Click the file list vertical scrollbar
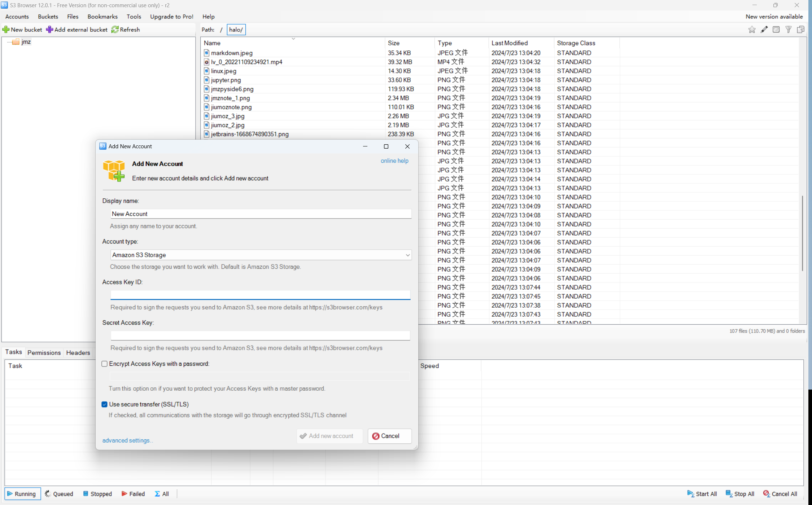Viewport: 812px width, 505px height. point(803,233)
